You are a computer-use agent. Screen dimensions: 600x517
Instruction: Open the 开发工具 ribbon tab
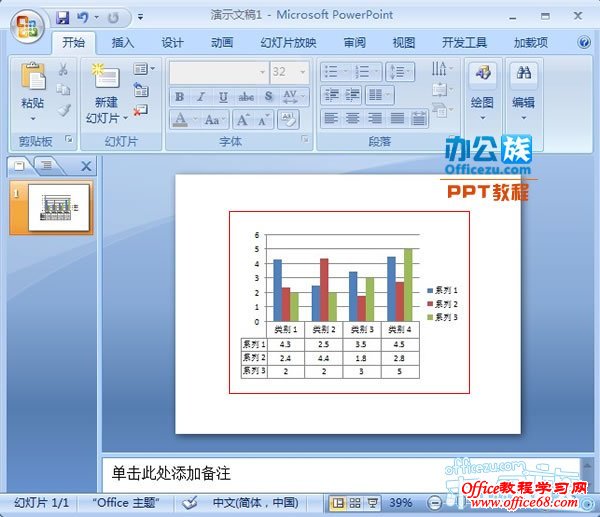(x=464, y=42)
